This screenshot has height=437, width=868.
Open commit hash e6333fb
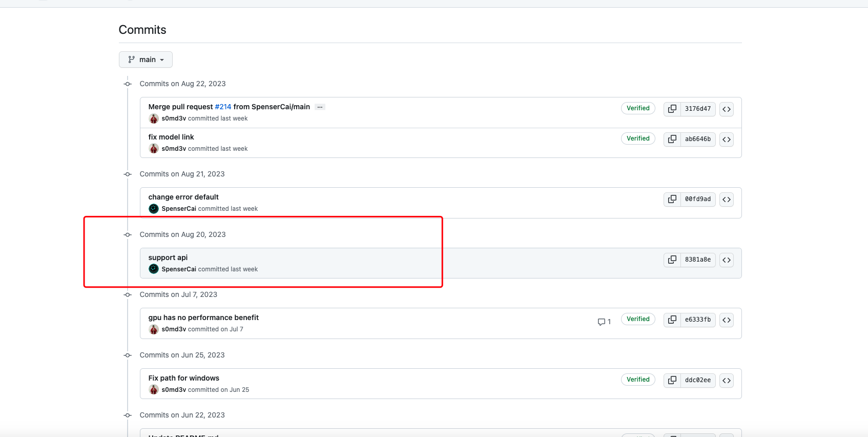pyautogui.click(x=697, y=320)
